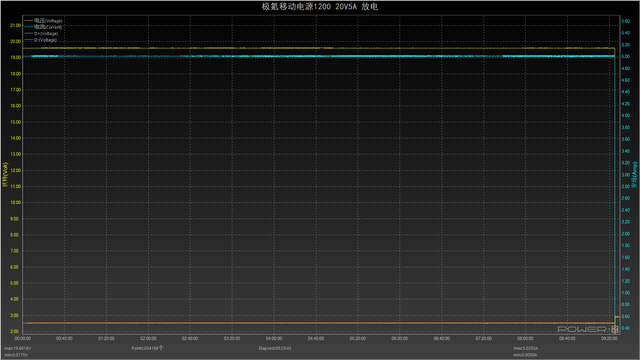The image size is (640, 360).
Task: Click the cyan Amp axis title
Action: point(634,175)
